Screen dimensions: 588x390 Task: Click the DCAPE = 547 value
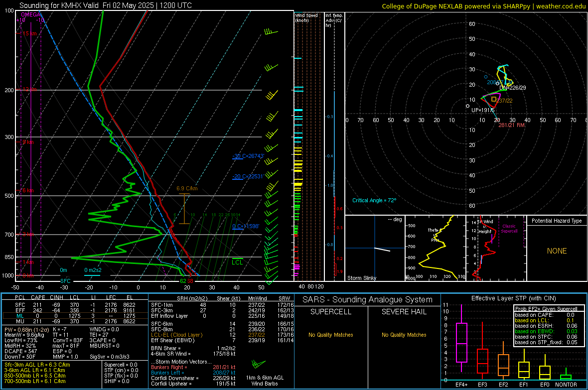click(x=21, y=351)
